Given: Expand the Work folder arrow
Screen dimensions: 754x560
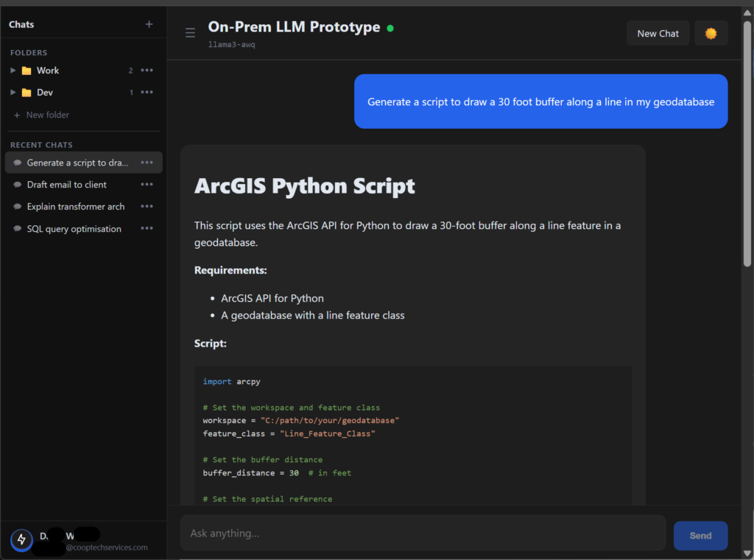Looking at the screenshot, I should [13, 71].
